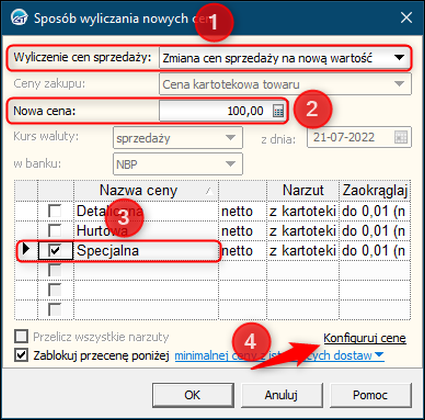Open Wyliczenie cen sprzedaży dropdown
This screenshot has height=420, width=425.
pyautogui.click(x=285, y=58)
